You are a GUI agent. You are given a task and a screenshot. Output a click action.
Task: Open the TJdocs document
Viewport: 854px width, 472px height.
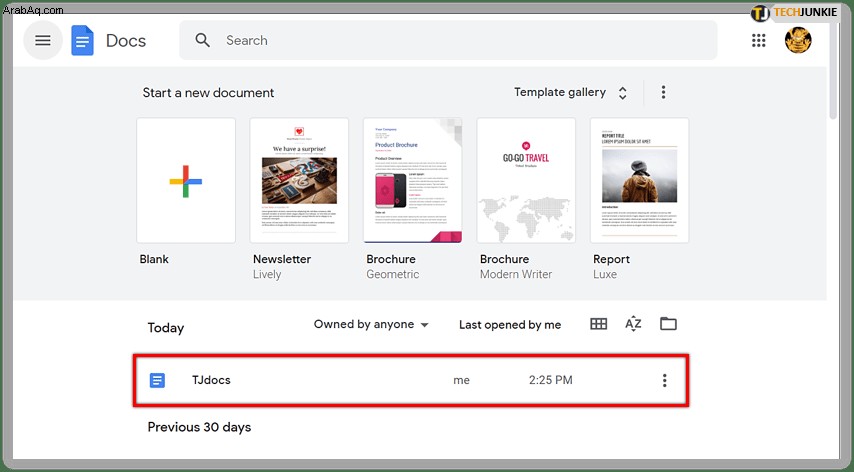tap(411, 380)
